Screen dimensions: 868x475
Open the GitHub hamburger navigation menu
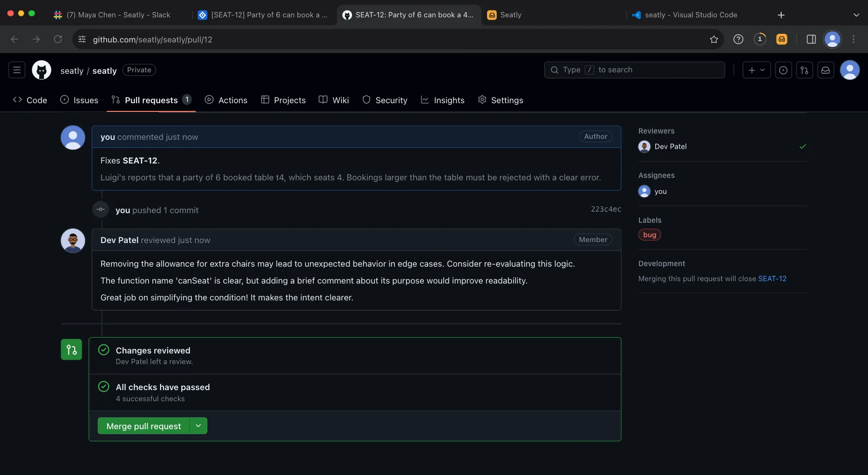(x=17, y=70)
